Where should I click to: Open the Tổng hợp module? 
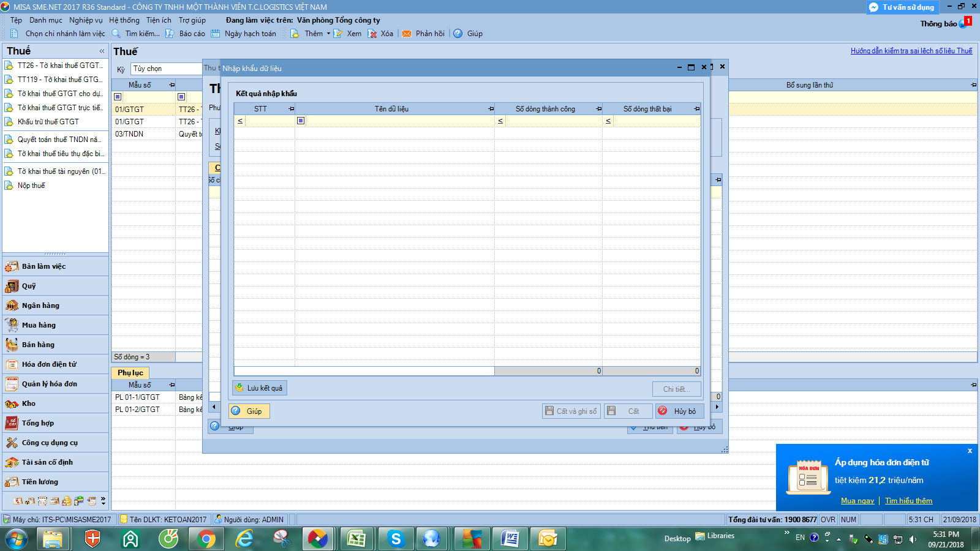click(55, 423)
